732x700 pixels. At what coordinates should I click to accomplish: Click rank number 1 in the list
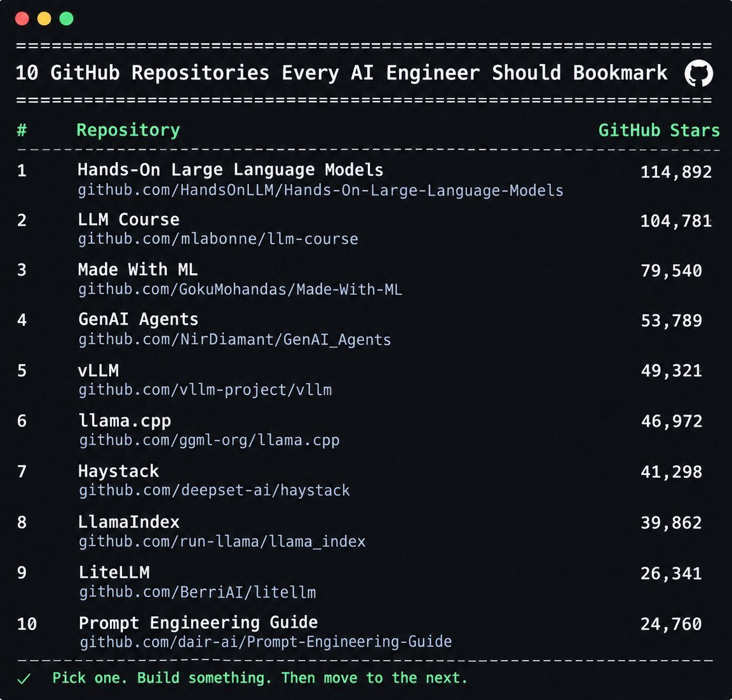coord(22,170)
